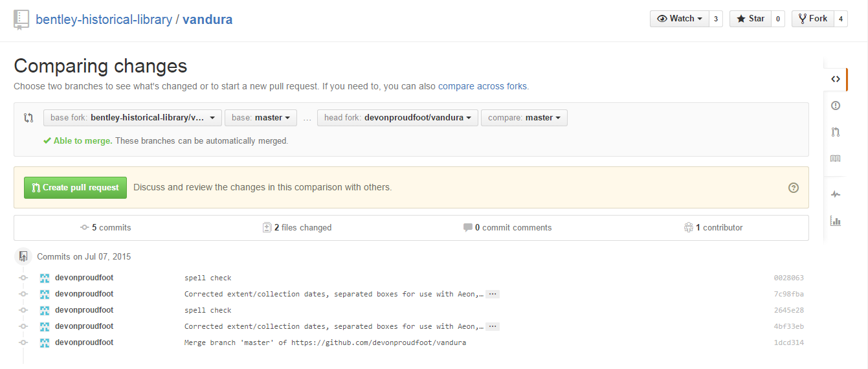Open the watchers count 3
Screen dimensions: 868x369
click(x=716, y=19)
